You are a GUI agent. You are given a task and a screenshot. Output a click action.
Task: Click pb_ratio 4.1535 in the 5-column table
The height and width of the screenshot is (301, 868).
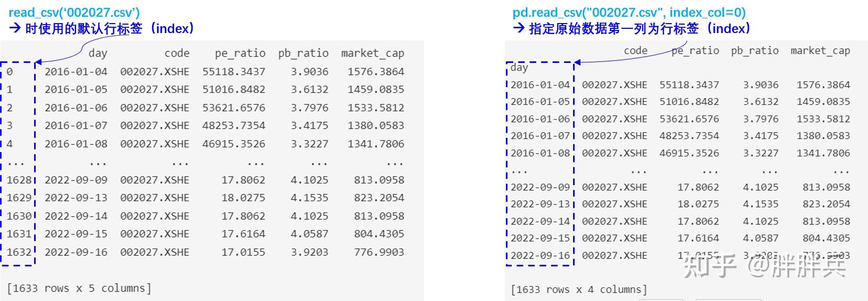310,198
